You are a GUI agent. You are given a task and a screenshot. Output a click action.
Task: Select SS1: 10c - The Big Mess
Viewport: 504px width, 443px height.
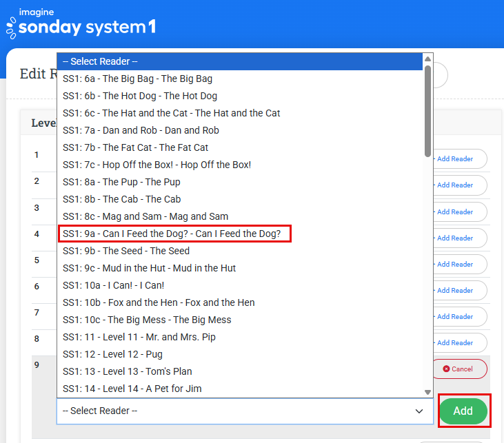pos(240,320)
